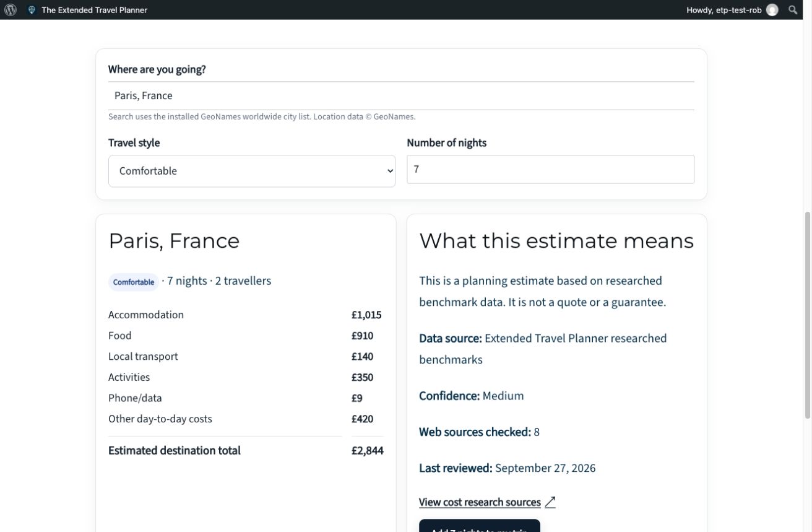812x532 pixels.
Task: Click the Estimated destination total £2,844
Action: click(368, 450)
